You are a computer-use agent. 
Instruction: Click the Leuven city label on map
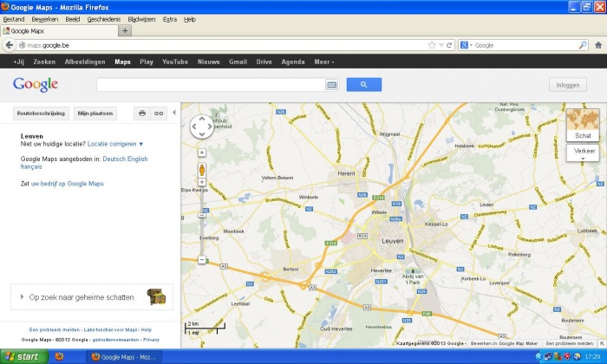tap(393, 241)
